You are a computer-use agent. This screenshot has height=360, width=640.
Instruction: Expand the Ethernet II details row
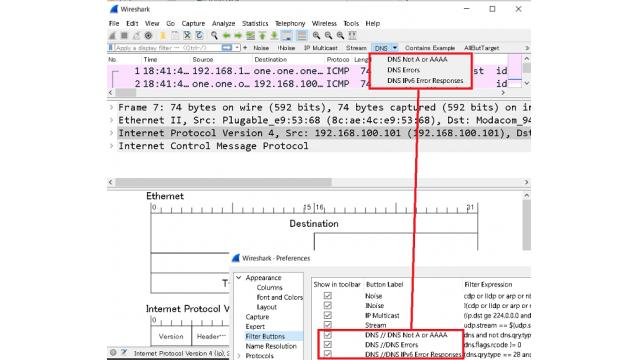111,120
